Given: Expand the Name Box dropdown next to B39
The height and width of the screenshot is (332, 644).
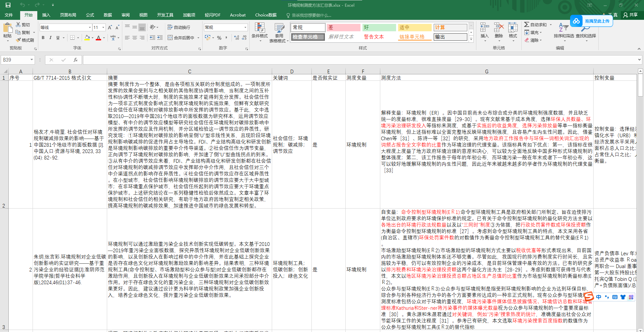Looking at the screenshot, I should pos(32,60).
